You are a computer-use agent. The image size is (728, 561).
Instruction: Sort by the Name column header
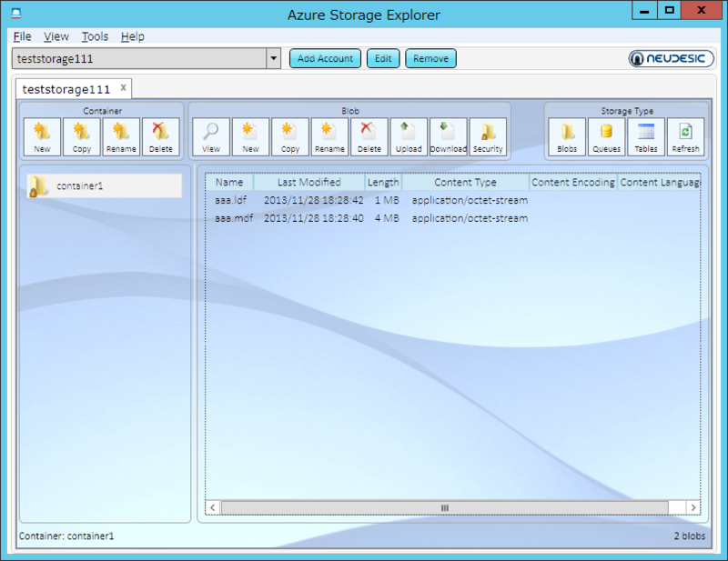[x=229, y=182]
